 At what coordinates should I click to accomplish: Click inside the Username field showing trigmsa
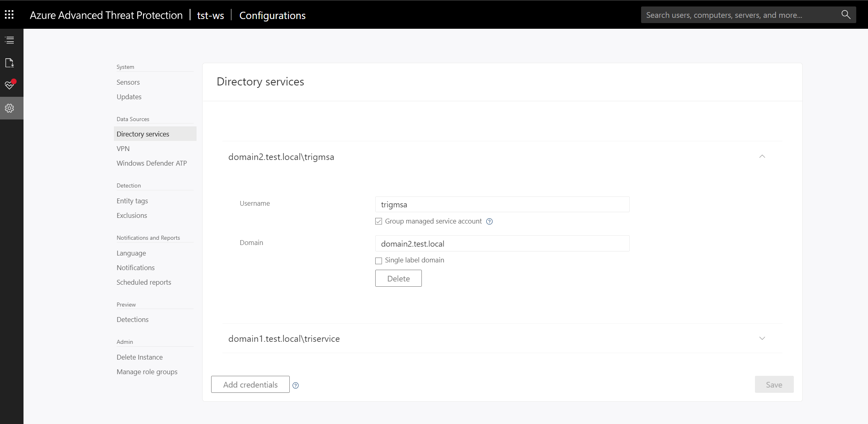tap(502, 204)
